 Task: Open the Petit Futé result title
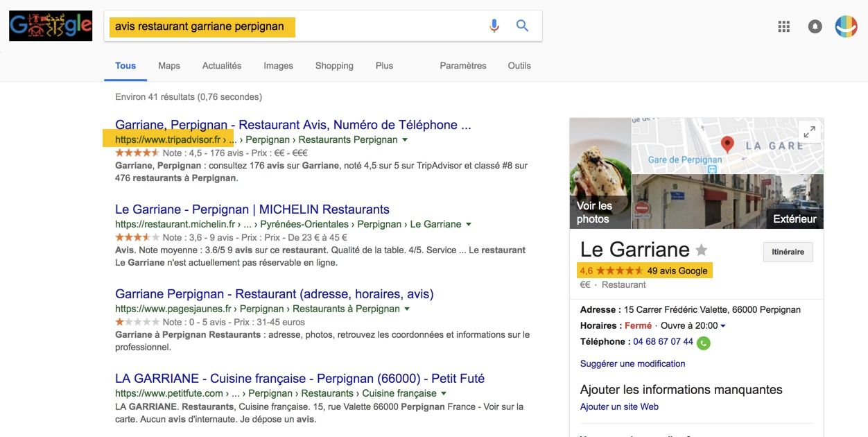[300, 379]
